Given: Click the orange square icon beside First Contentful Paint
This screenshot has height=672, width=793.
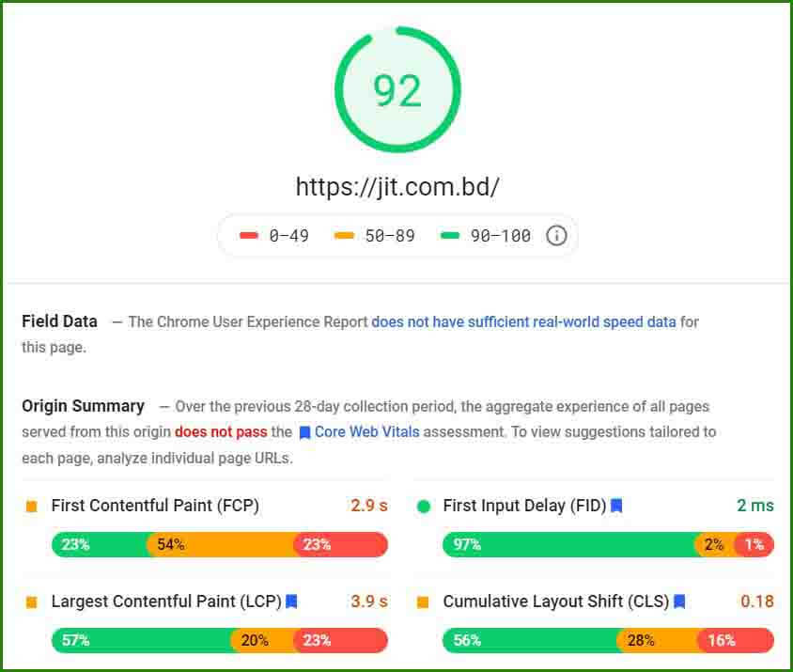Looking at the screenshot, I should [x=31, y=507].
